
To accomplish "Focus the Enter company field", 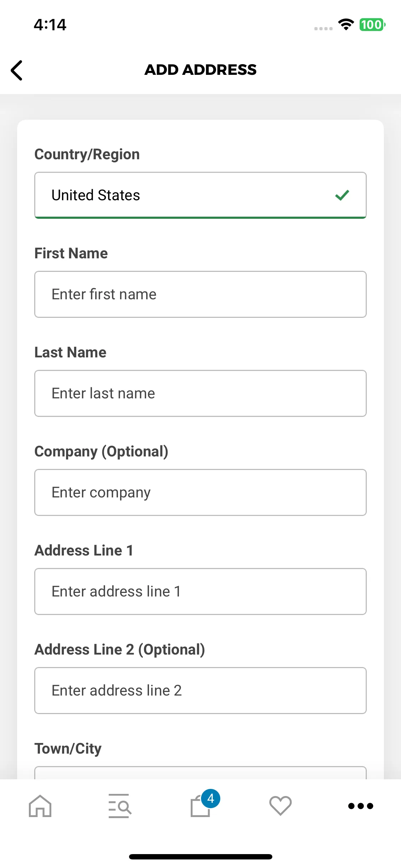I will pyautogui.click(x=200, y=492).
